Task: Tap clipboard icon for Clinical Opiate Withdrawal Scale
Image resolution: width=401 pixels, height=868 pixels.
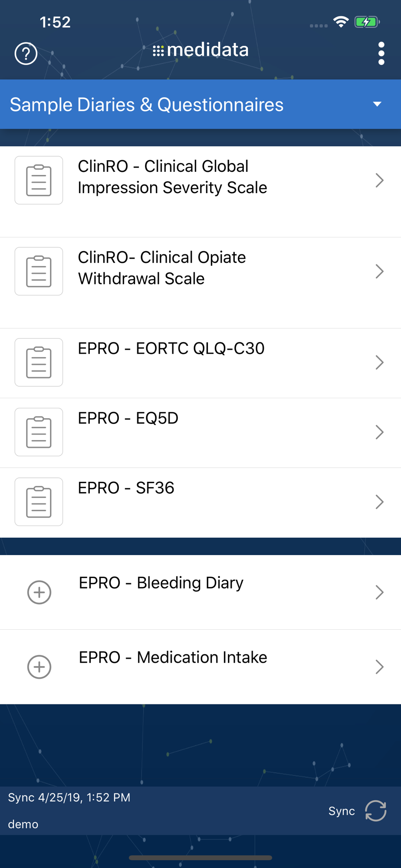Action: tap(39, 271)
